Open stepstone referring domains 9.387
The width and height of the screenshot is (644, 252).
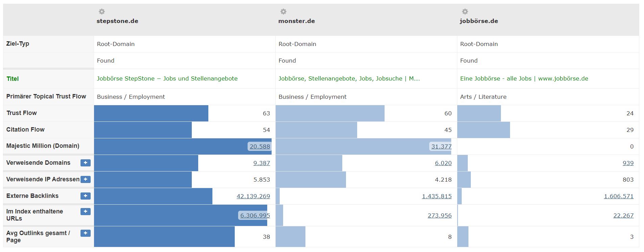coord(261,163)
